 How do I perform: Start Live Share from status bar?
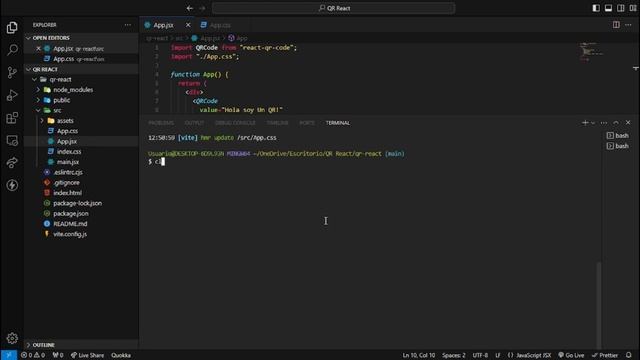87,355
